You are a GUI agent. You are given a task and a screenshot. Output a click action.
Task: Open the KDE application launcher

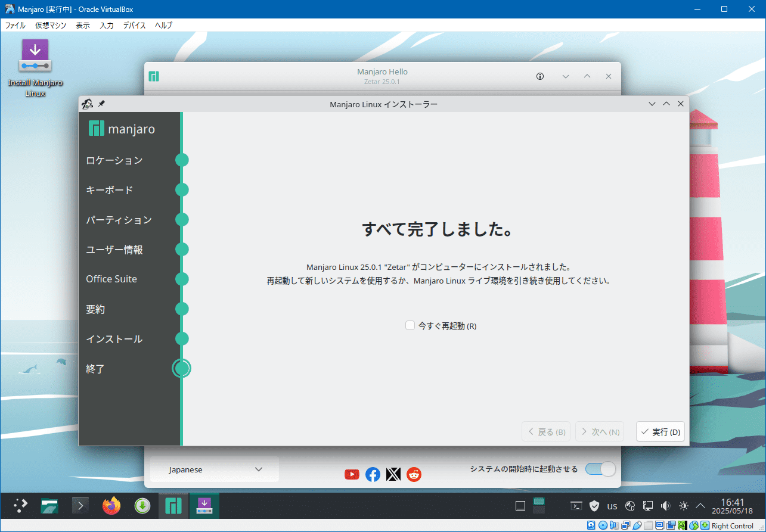click(21, 506)
